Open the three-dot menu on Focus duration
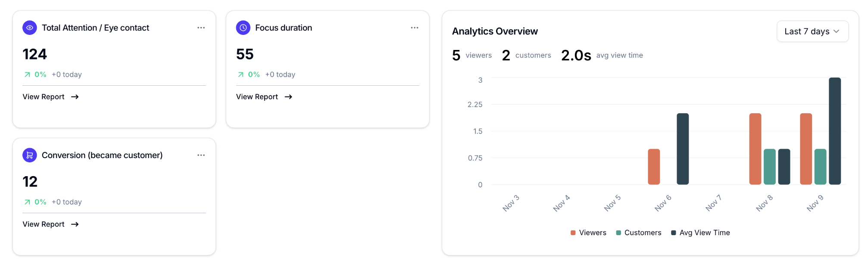868x261 pixels. 414,28
